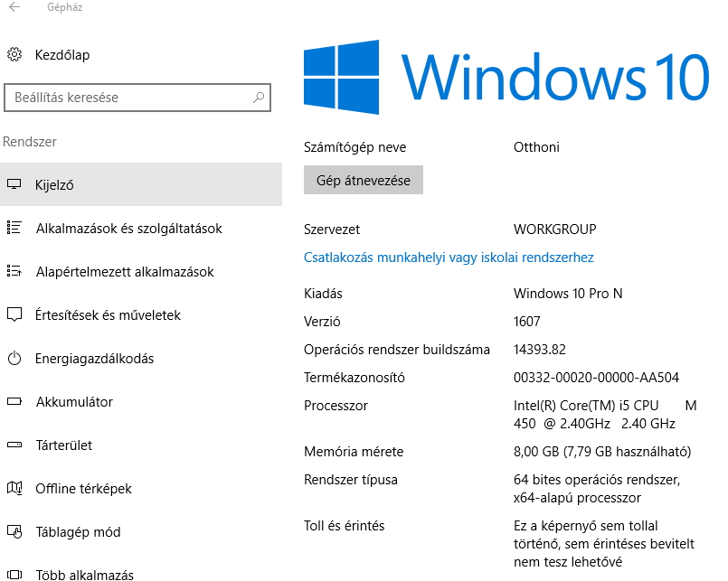Viewport: 728px width, 581px height.
Task: Click the Operációs rendszer buildszáma label
Action: point(396,350)
